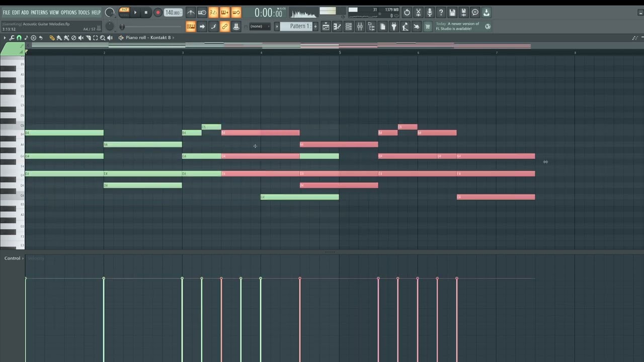Open the FILE menu
The image size is (644, 362).
[6, 13]
